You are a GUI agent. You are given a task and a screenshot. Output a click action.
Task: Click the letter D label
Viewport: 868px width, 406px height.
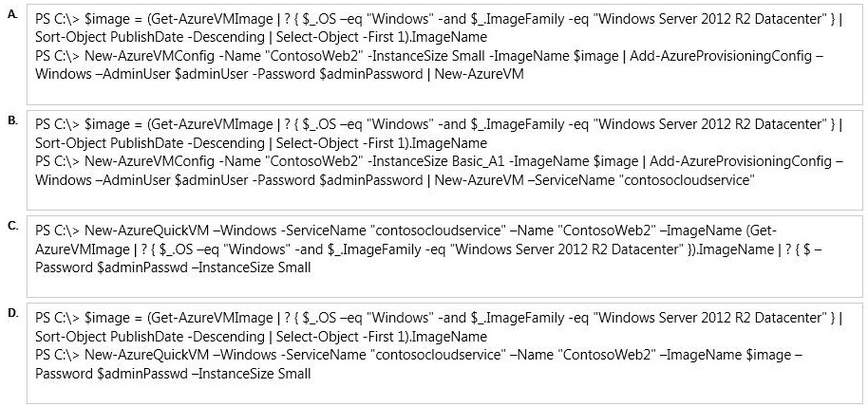(12, 313)
